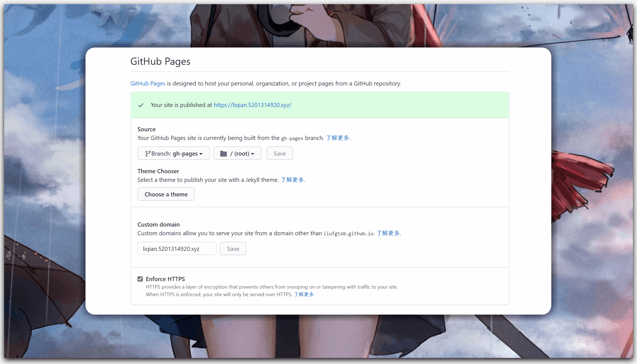The image size is (637, 364).
Task: Open learn more link for Theme Chooser
Action: coord(293,180)
